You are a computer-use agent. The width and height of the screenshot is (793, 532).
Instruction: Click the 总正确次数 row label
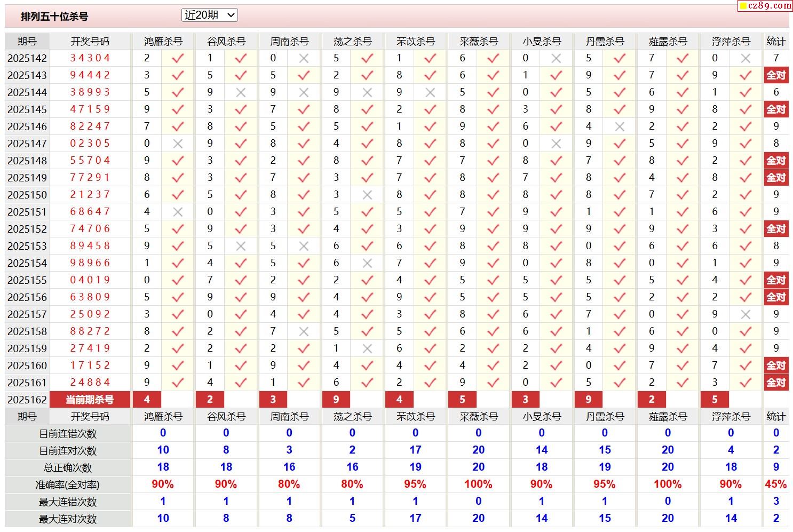pyautogui.click(x=68, y=468)
